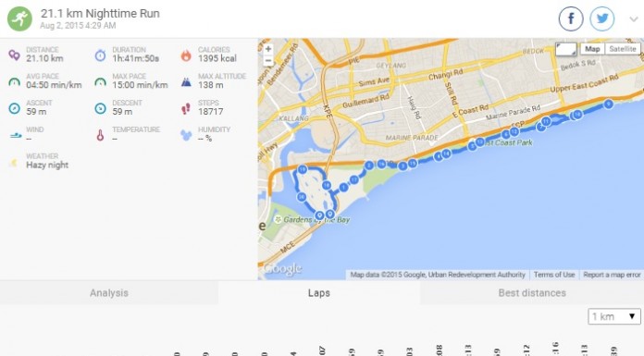Click the distance pin icon
Screen dimensions: 644x356
[x=15, y=55]
